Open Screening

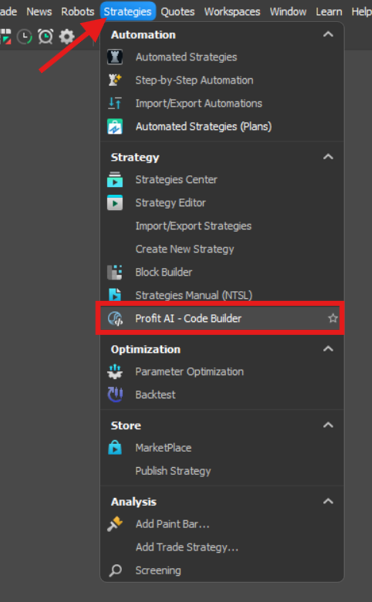point(222,571)
